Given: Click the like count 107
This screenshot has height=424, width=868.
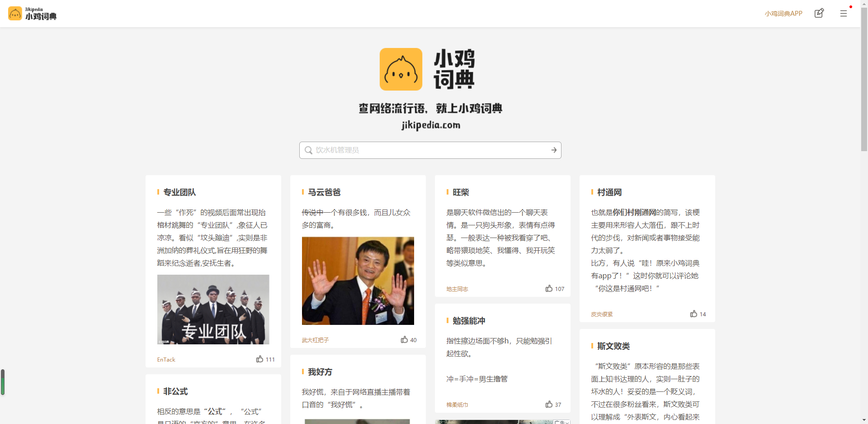Looking at the screenshot, I should pyautogui.click(x=559, y=289).
